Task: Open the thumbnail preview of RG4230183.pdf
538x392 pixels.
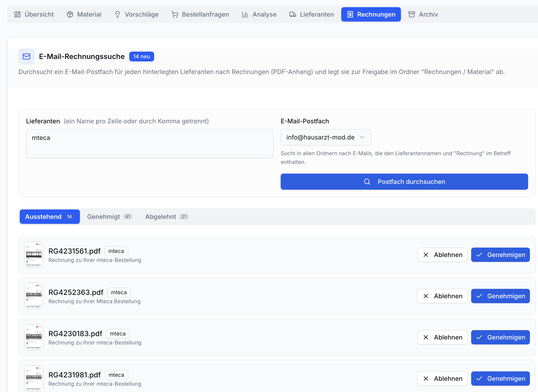Action: (x=34, y=338)
